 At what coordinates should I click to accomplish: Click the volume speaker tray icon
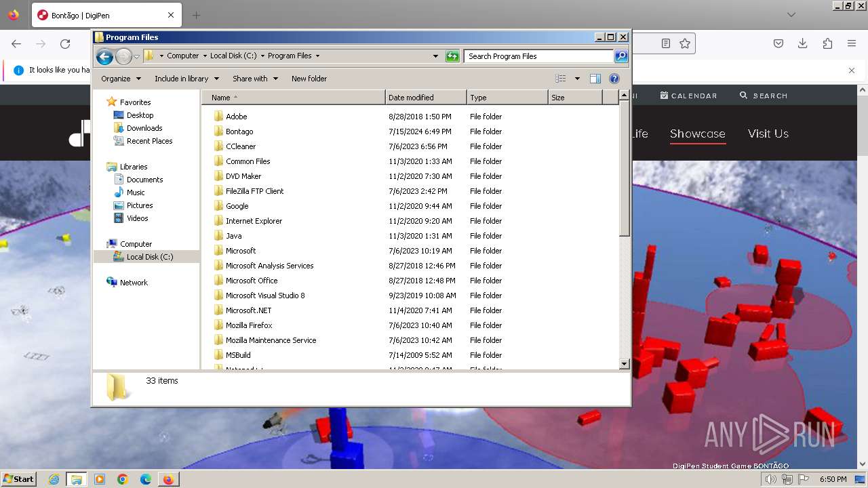tap(772, 479)
